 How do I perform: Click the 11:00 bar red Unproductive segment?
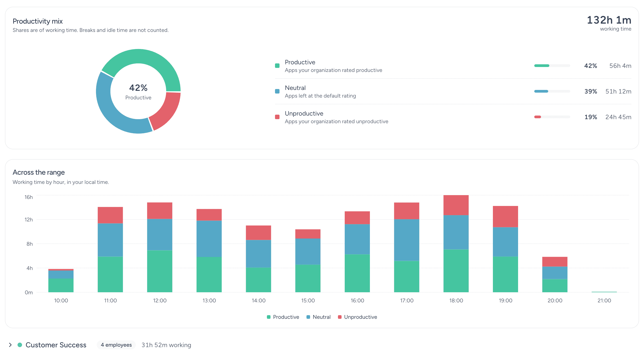(110, 215)
